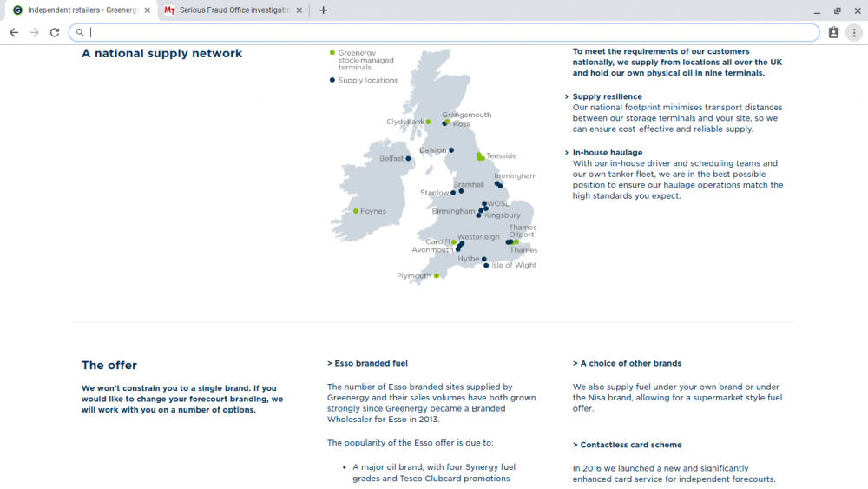Click the Supply resilience heading
Viewport: 868px width, 489px height.
[608, 96]
